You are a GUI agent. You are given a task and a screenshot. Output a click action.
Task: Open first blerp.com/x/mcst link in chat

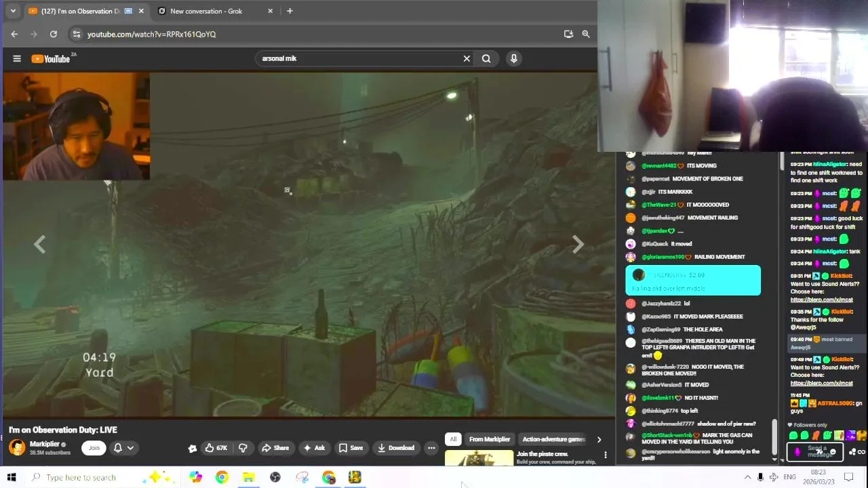(821, 300)
